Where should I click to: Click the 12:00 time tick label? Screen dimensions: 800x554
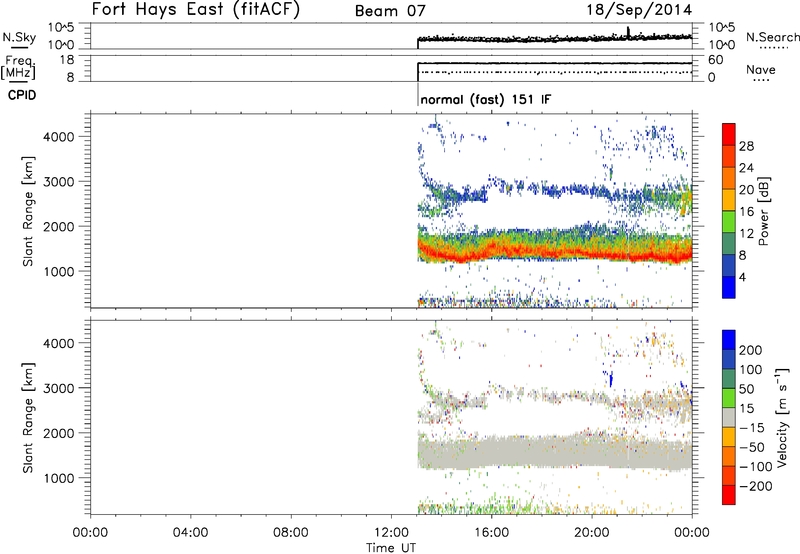391,533
